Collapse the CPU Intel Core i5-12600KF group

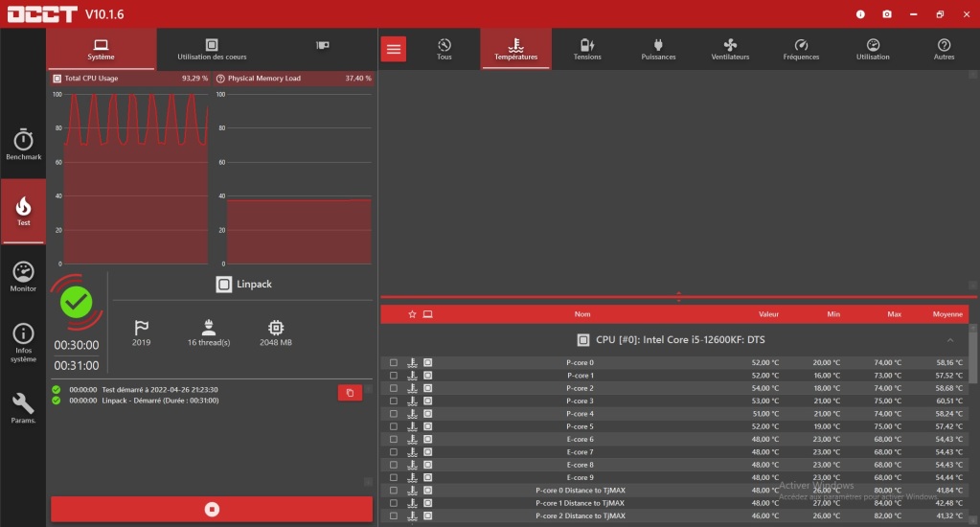pos(950,340)
